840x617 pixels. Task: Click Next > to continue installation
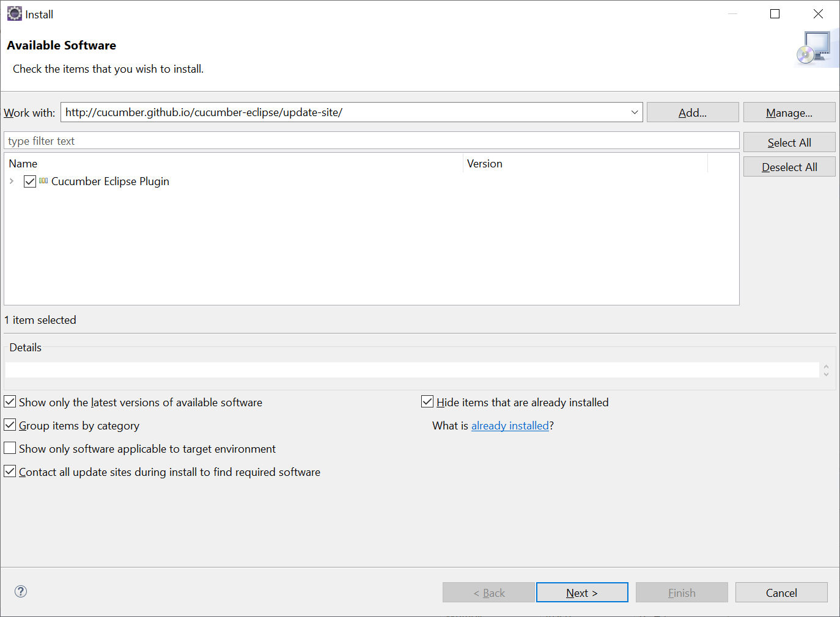point(582,593)
